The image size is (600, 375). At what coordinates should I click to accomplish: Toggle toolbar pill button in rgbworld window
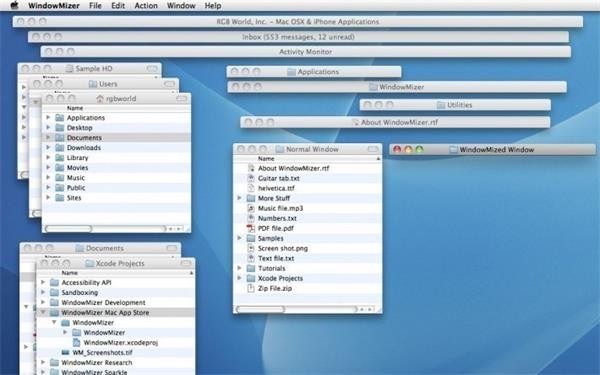(x=182, y=99)
